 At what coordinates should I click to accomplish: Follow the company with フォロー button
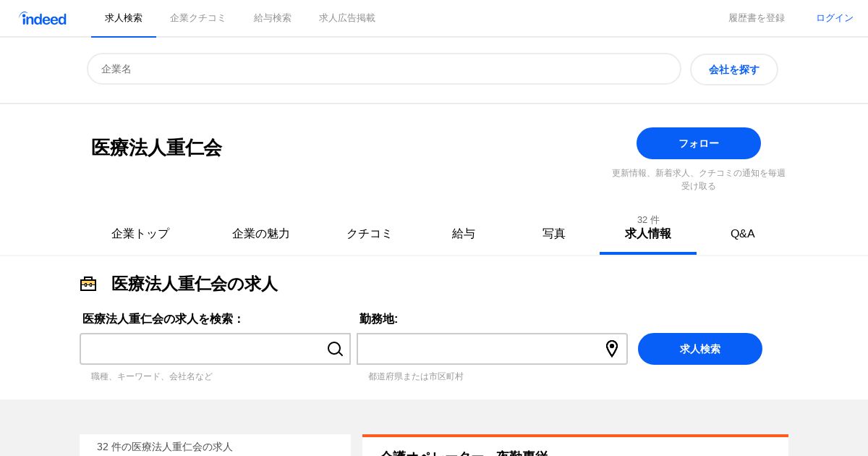coord(699,143)
